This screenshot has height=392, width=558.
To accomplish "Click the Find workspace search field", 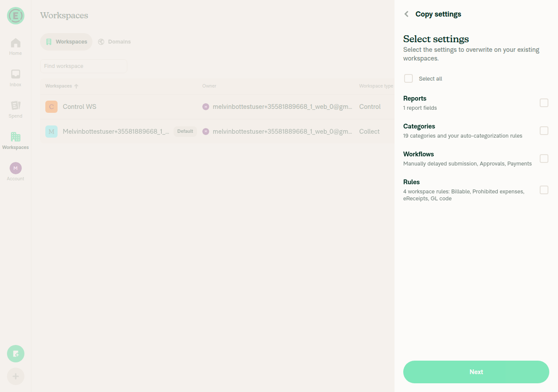I will pos(84,66).
